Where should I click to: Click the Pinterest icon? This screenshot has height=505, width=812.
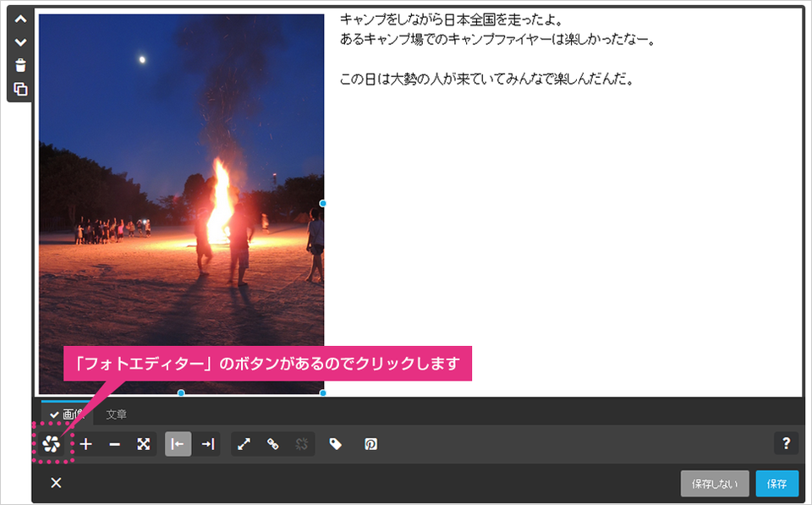point(370,444)
